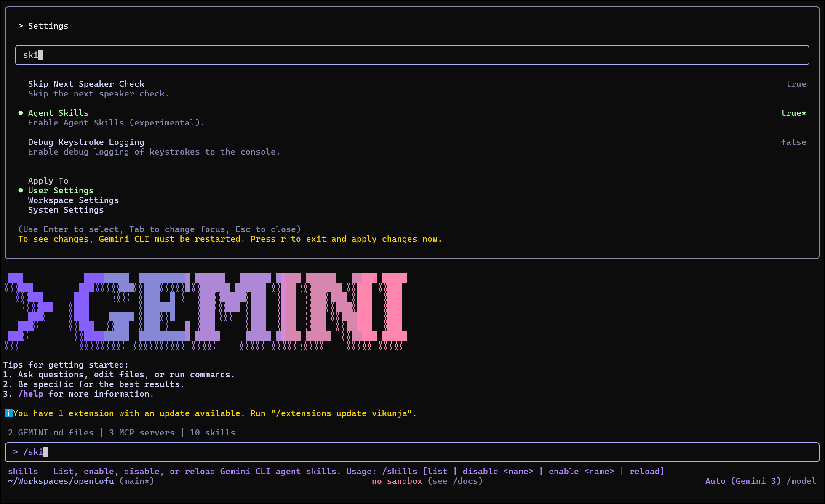Select System Settings scope

tap(66, 210)
